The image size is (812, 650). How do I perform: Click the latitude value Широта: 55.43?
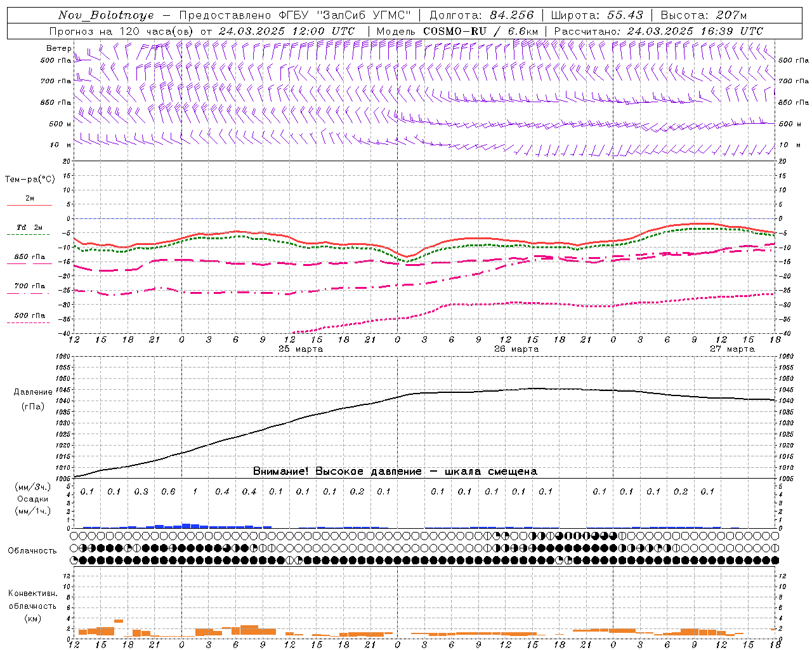coord(597,15)
